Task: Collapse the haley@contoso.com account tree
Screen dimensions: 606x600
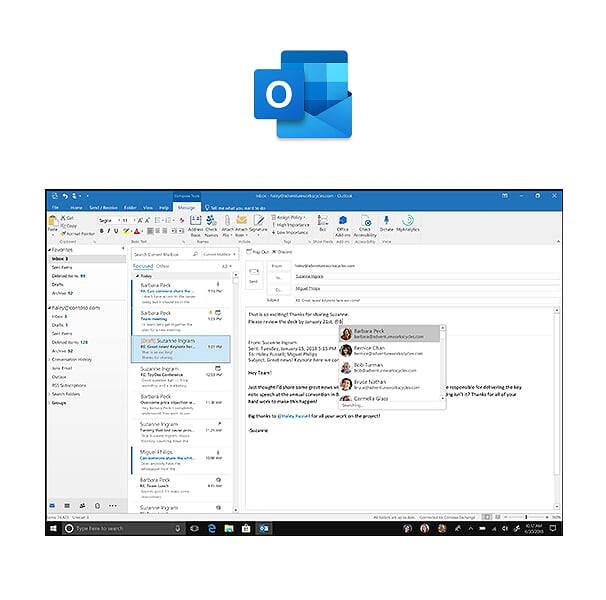Action: point(49,308)
